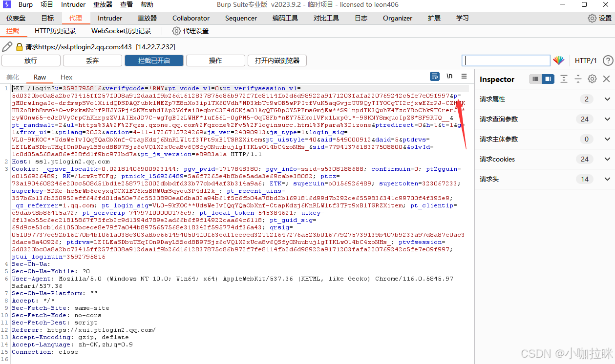Click the 丢弃 drop button

92,61
